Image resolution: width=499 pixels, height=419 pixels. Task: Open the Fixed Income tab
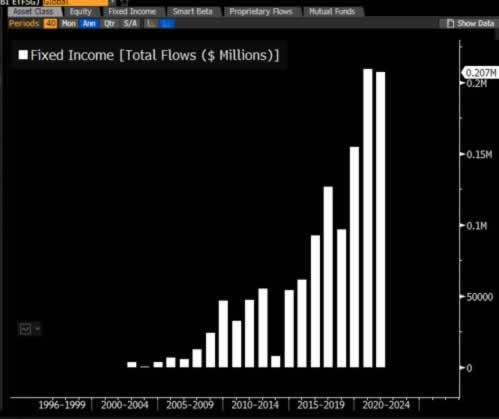pyautogui.click(x=132, y=12)
